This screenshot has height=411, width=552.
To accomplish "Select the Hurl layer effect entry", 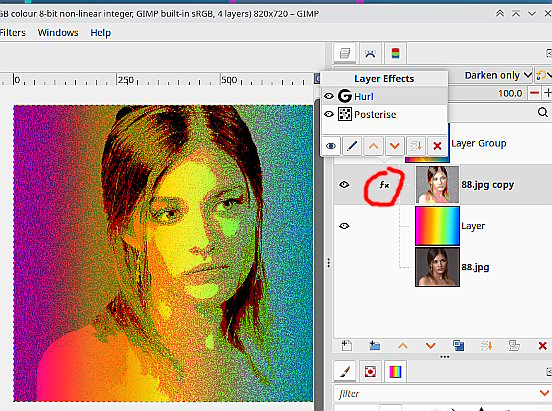I will coord(384,96).
